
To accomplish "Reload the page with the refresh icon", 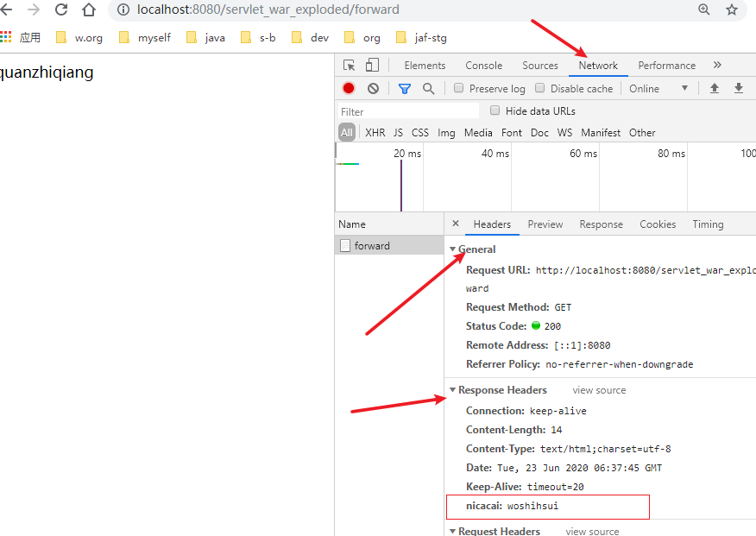I will click(61, 9).
